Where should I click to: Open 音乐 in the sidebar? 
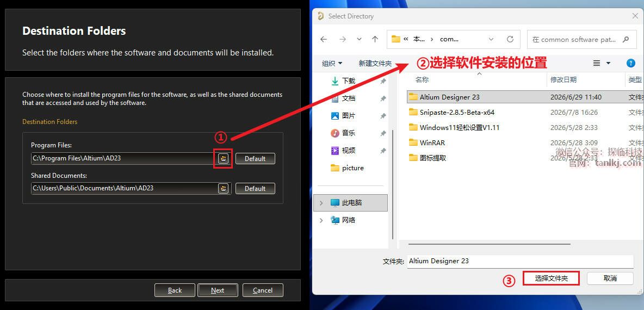(348, 133)
